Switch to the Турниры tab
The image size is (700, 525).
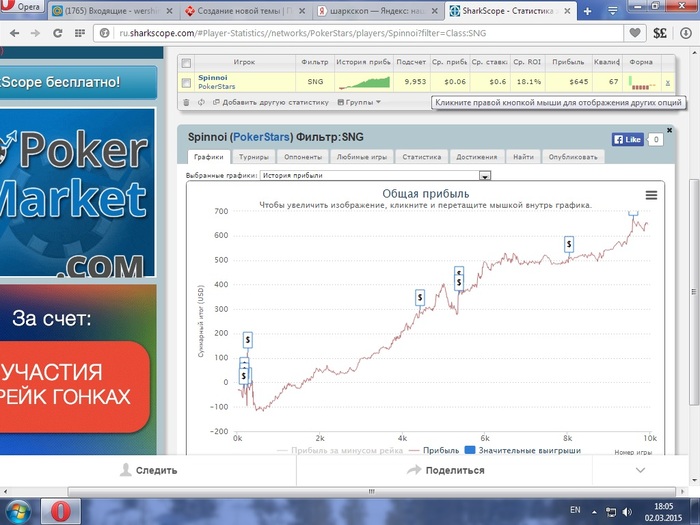pyautogui.click(x=254, y=157)
